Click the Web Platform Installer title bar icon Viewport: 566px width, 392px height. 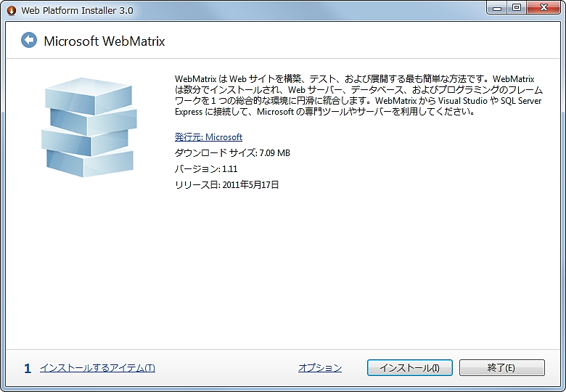pyautogui.click(x=12, y=10)
